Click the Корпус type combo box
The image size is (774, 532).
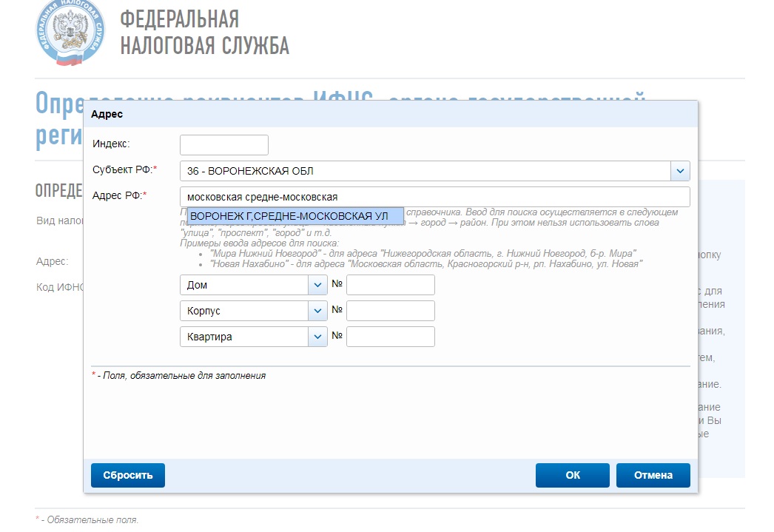[243, 311]
